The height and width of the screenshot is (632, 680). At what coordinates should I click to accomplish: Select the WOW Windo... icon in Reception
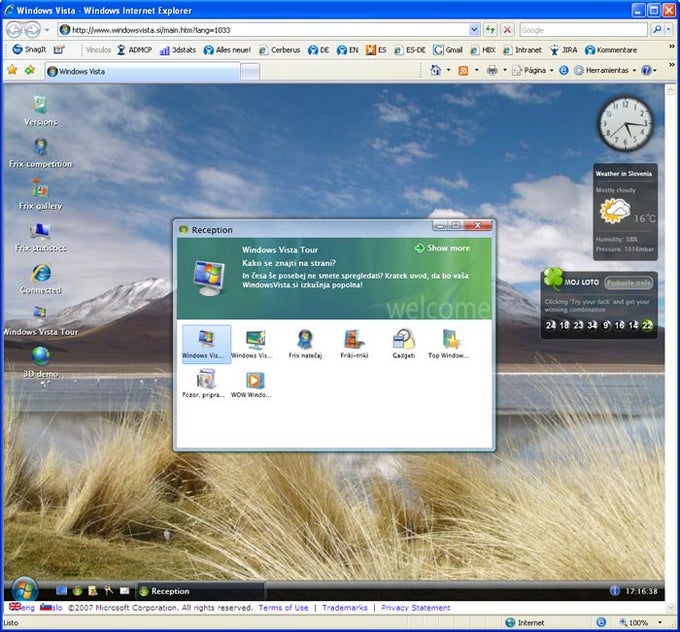point(251,383)
